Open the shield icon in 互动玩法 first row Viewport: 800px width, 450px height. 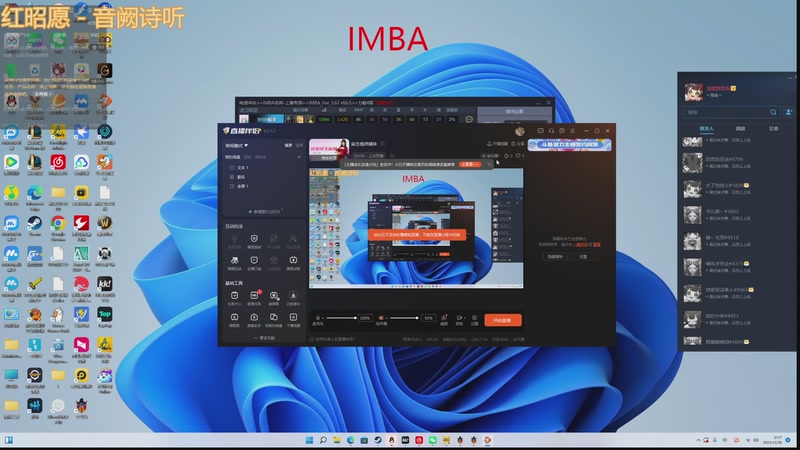tap(254, 240)
